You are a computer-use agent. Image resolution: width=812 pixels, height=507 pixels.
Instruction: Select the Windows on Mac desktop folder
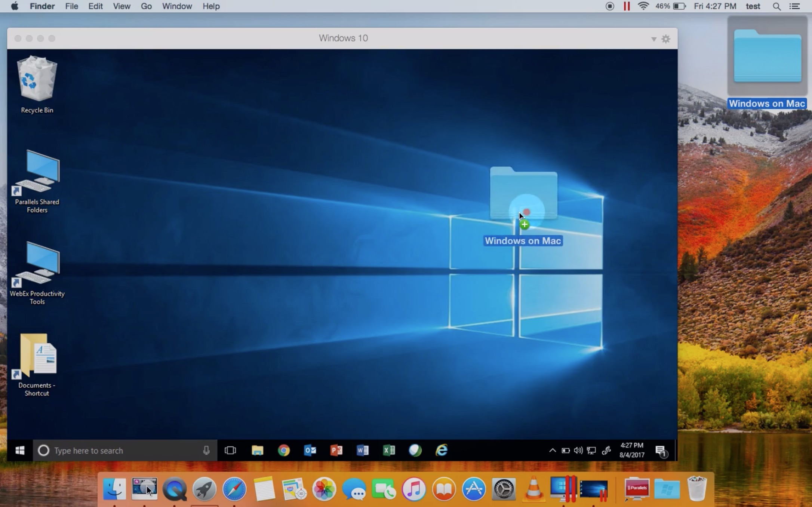tap(767, 62)
